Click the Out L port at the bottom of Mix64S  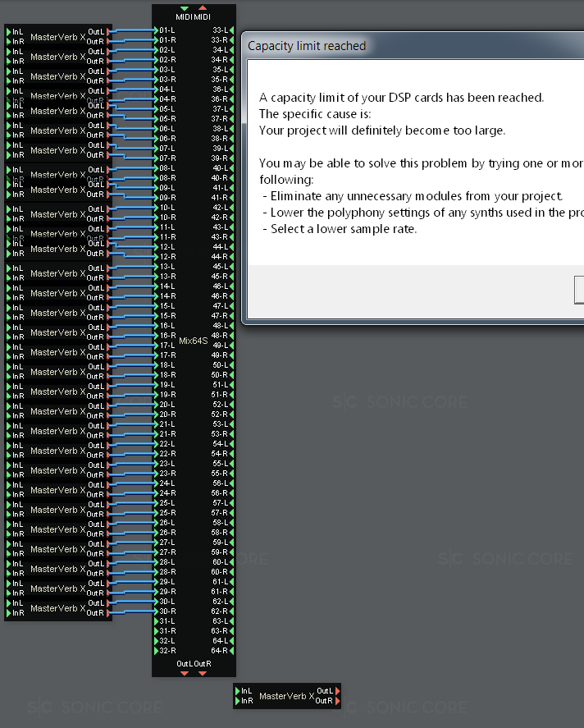tap(185, 673)
